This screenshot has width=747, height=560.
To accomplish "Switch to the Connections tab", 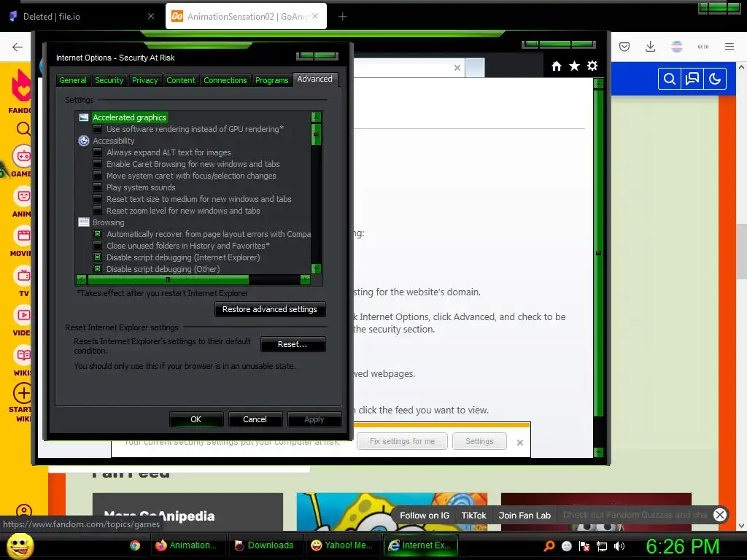I will coord(225,80).
